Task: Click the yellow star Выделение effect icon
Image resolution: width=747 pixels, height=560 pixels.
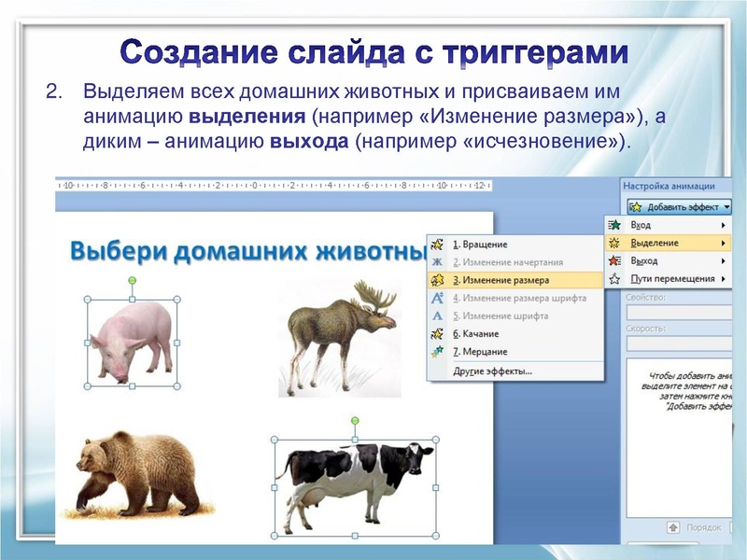Action: [613, 242]
